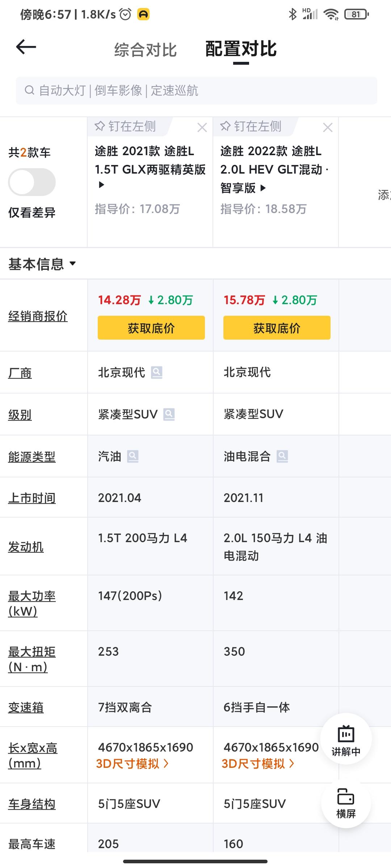Tap price drop 2.80万 under 2022款

[295, 300]
